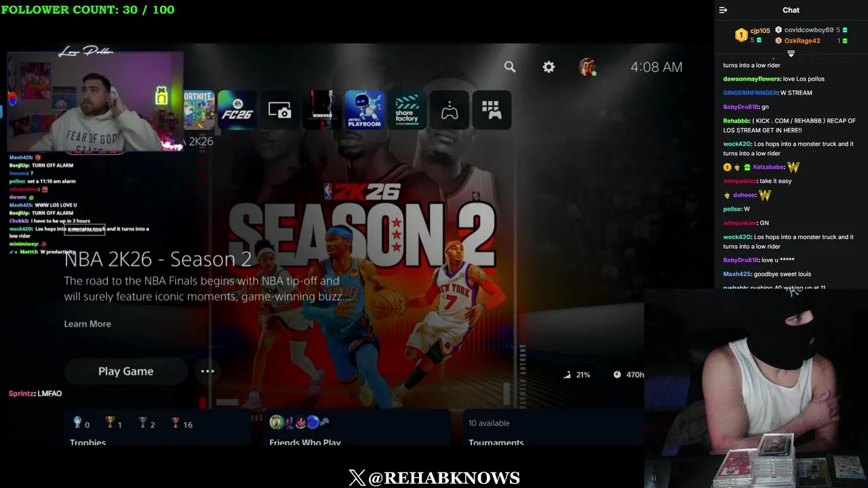This screenshot has width=868, height=488.
Task: Click the silver trophy count icon
Action: click(x=142, y=423)
